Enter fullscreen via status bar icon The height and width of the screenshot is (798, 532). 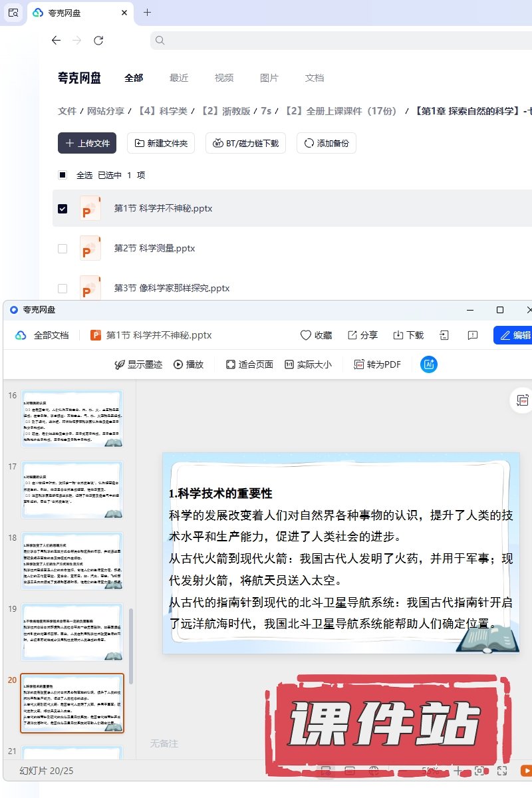point(503,771)
